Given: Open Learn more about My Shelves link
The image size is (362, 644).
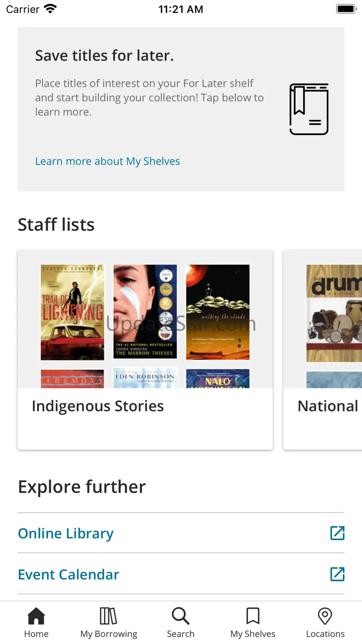Looking at the screenshot, I should point(108,161).
